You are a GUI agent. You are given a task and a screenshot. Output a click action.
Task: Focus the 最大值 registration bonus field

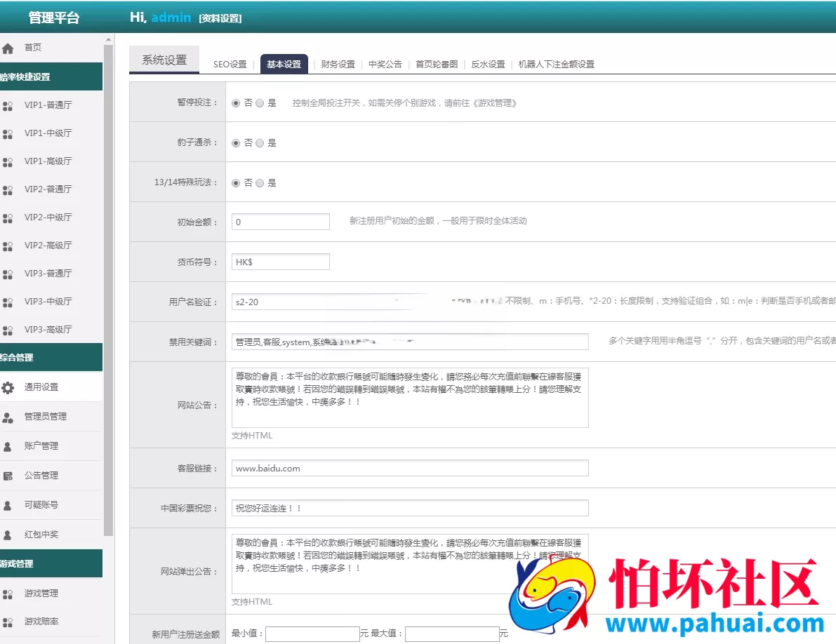point(452,634)
